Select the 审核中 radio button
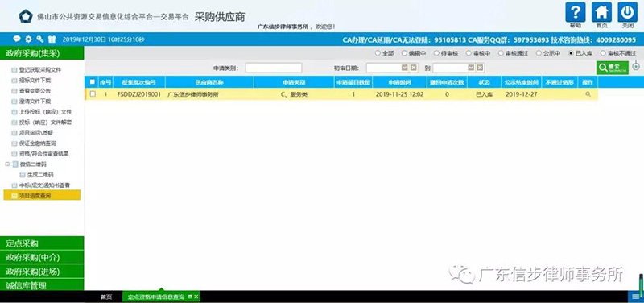The height and width of the screenshot is (303, 644). coord(469,53)
